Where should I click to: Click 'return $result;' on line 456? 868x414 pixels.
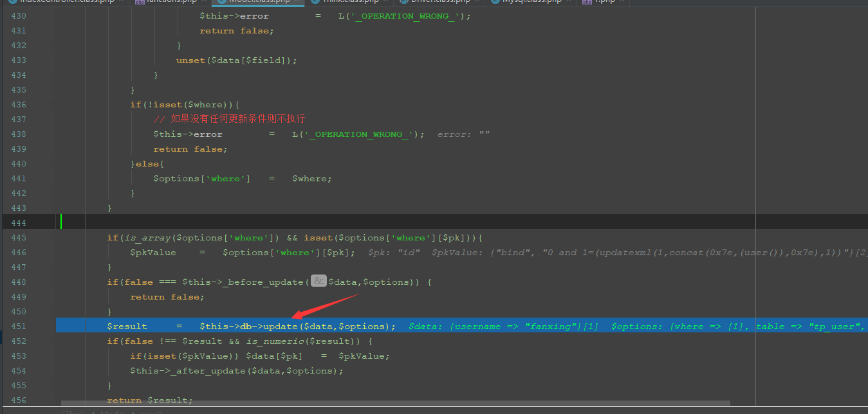[150, 401]
